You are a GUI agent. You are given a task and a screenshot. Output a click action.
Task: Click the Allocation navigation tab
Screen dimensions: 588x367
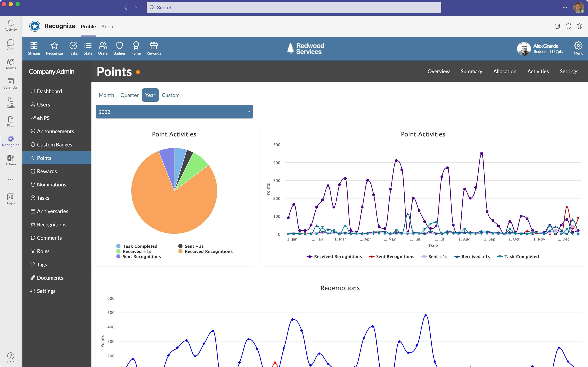(x=505, y=71)
